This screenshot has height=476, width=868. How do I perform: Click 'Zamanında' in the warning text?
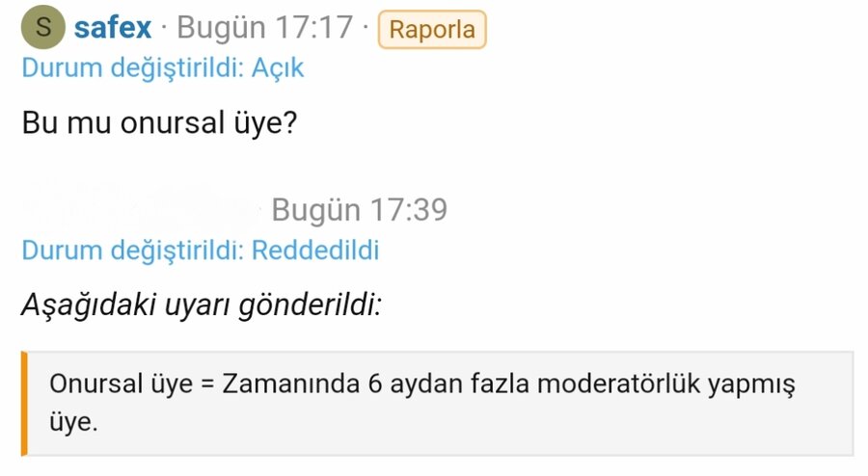pyautogui.click(x=290, y=383)
